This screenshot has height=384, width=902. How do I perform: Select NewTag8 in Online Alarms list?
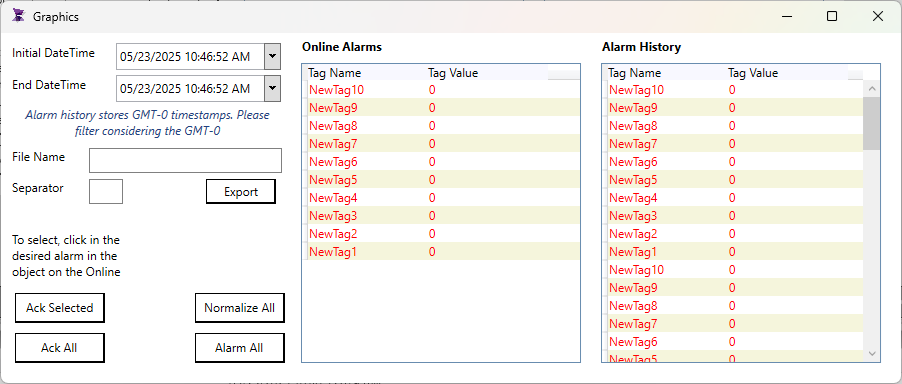point(441,125)
